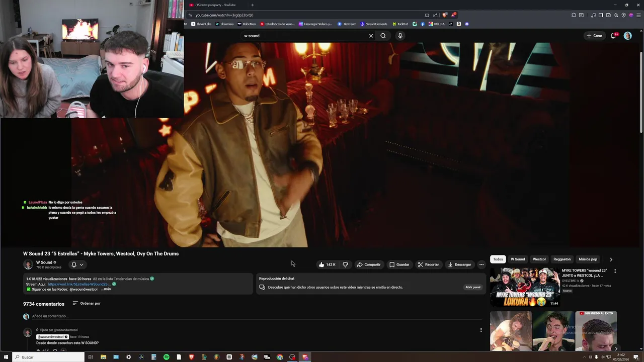The width and height of the screenshot is (644, 362).
Task: Click the Crear button
Action: 594,36
